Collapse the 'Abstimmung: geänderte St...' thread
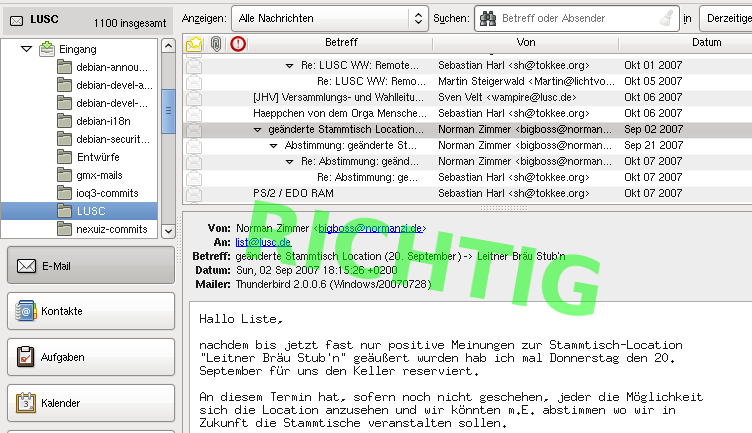The image size is (752, 433). [x=273, y=146]
